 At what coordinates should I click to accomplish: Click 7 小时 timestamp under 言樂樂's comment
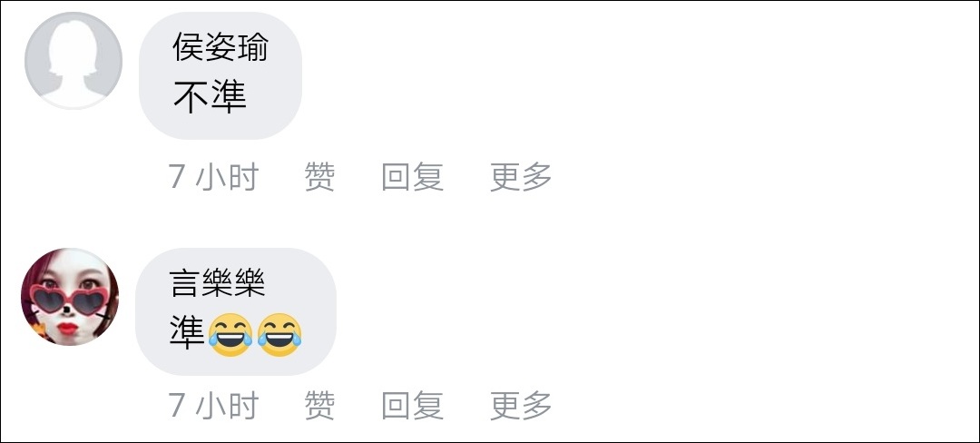click(214, 406)
